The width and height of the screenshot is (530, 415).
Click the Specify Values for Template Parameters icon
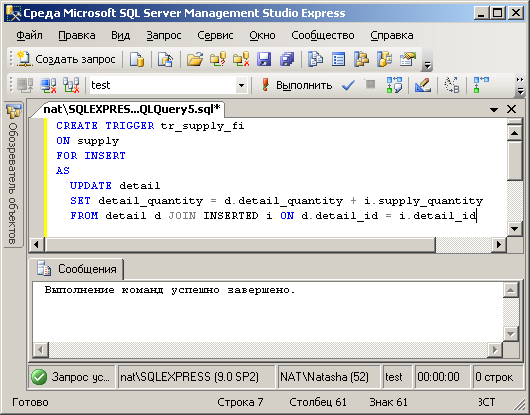tap(452, 85)
